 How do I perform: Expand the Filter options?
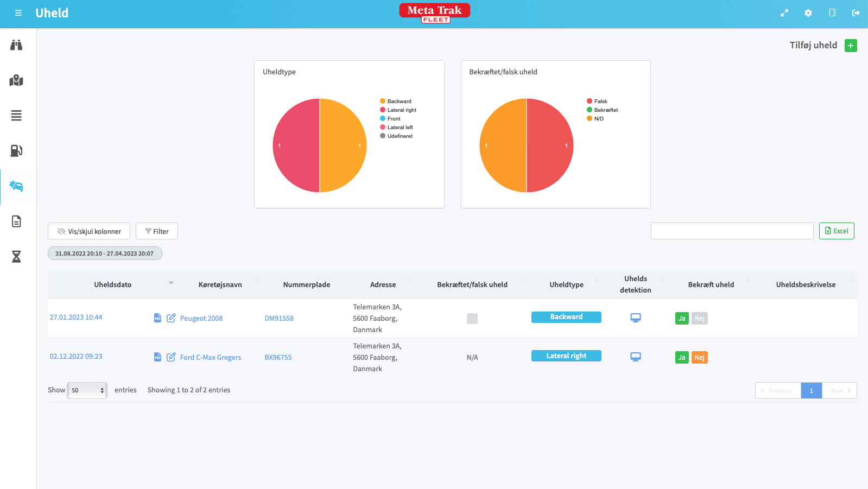point(157,231)
